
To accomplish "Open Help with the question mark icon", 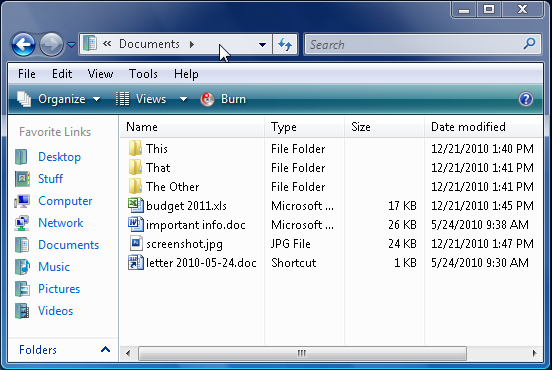I will 526,99.
